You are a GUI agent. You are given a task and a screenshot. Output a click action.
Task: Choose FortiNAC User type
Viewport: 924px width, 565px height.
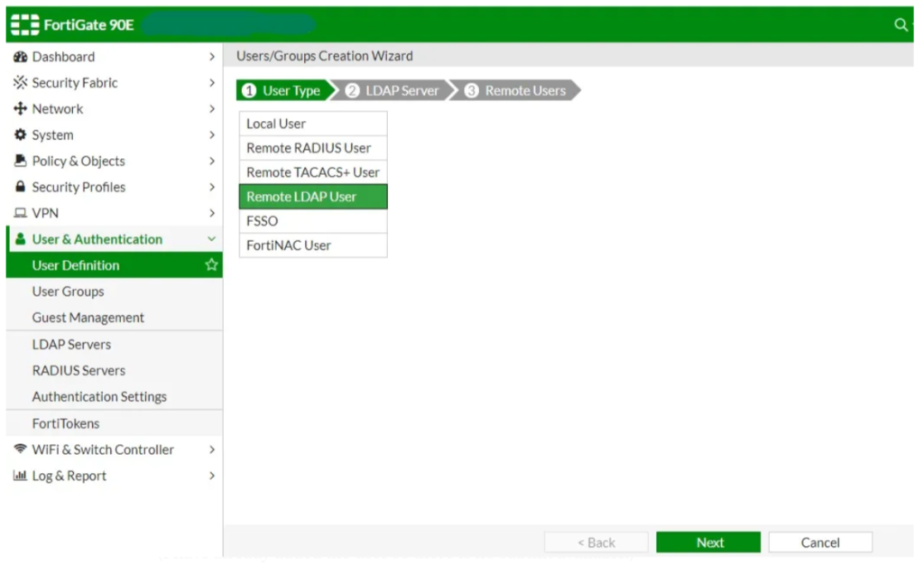(x=313, y=245)
